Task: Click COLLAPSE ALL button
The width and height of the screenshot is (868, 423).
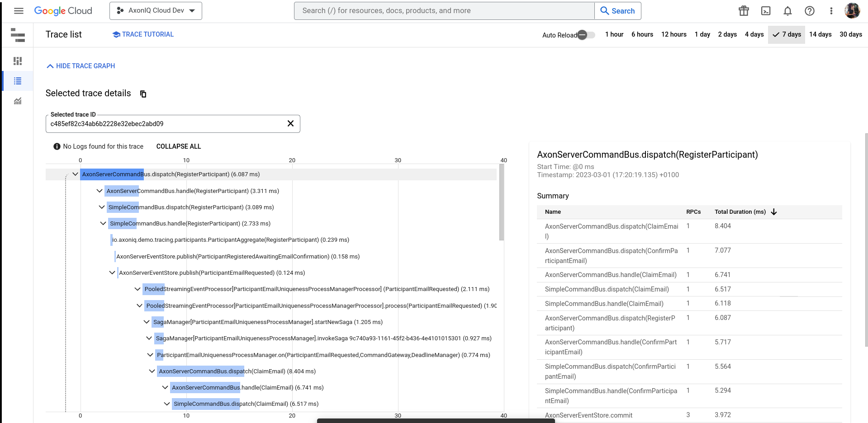Action: coord(179,146)
